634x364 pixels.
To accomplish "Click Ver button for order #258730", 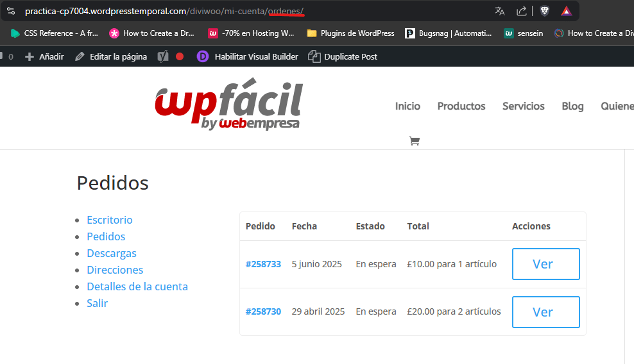I will click(546, 312).
